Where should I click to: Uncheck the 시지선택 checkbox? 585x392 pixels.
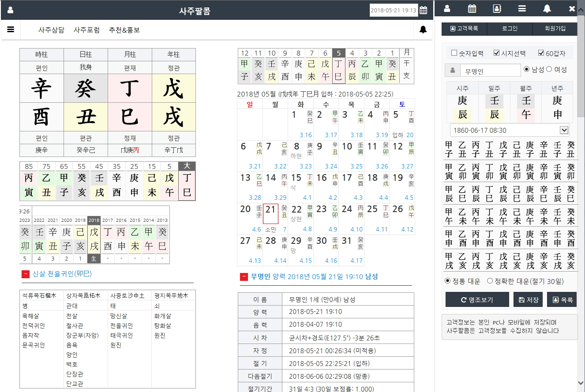(496, 53)
